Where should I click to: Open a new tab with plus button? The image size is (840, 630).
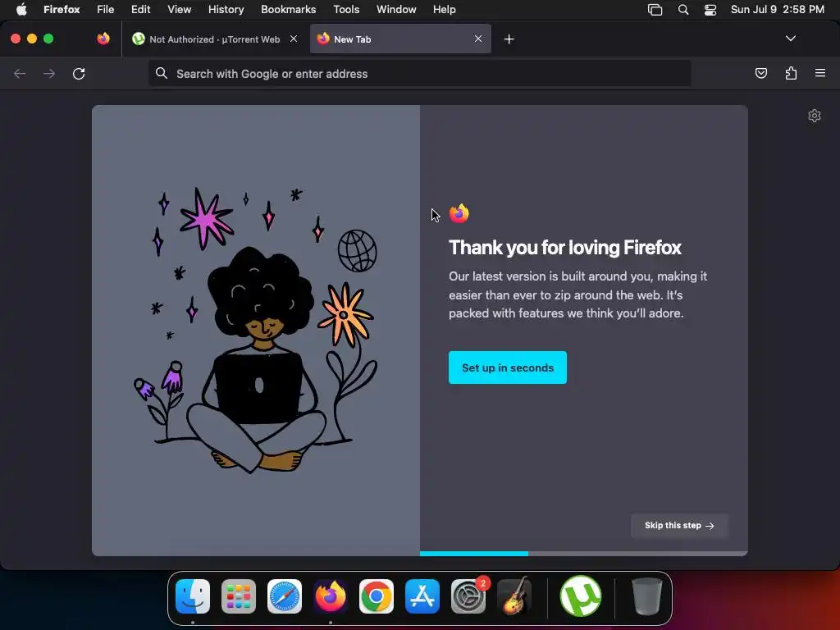(509, 39)
